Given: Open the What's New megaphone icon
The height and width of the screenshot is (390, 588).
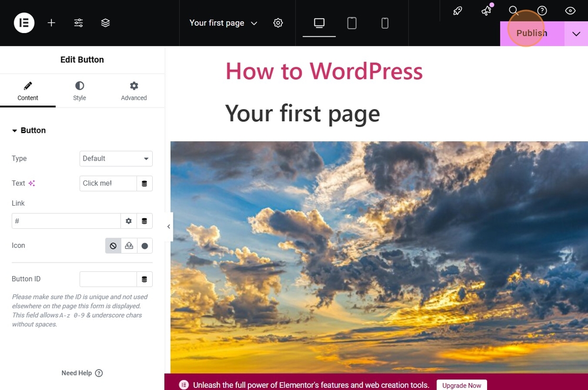Looking at the screenshot, I should point(486,10).
